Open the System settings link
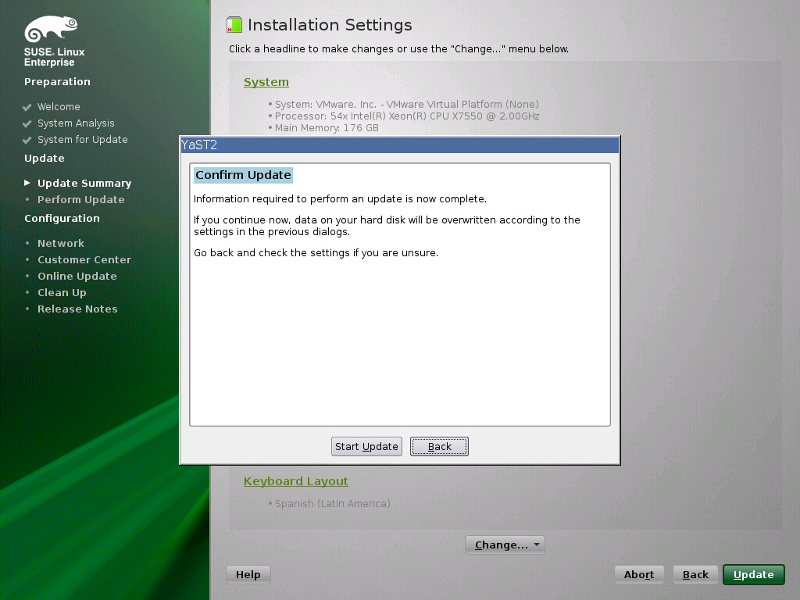800x600 pixels. [266, 82]
